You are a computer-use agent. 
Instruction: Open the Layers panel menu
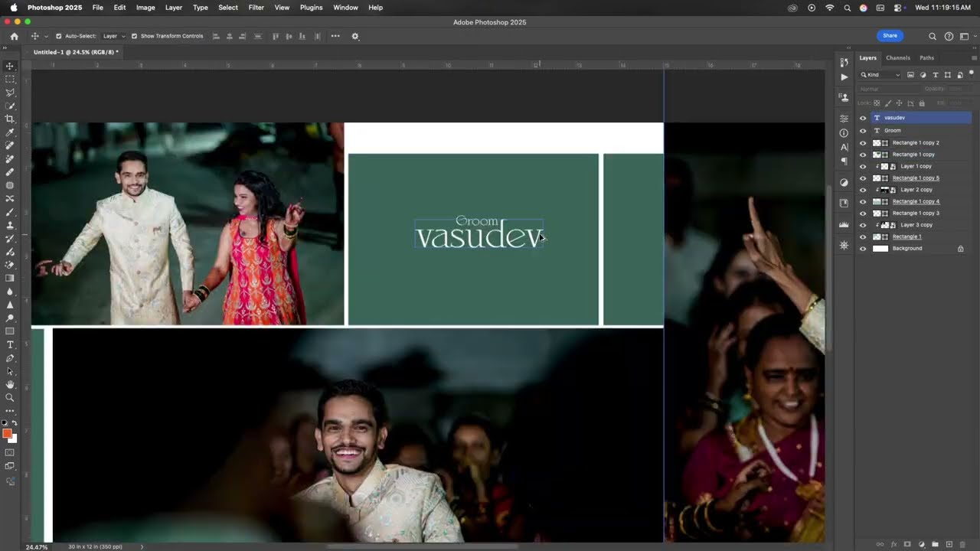[x=974, y=58]
